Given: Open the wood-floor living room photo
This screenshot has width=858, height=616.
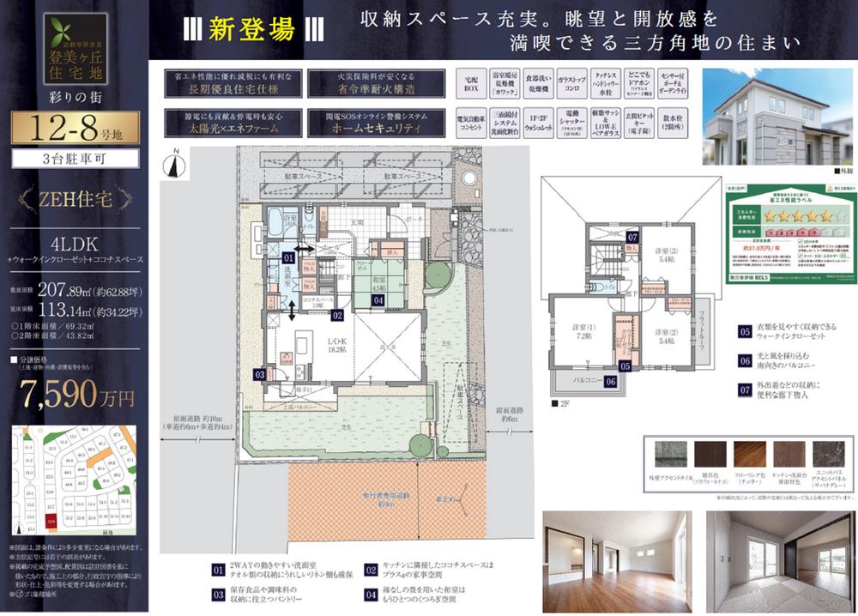Looking at the screenshot, I should pos(617,562).
